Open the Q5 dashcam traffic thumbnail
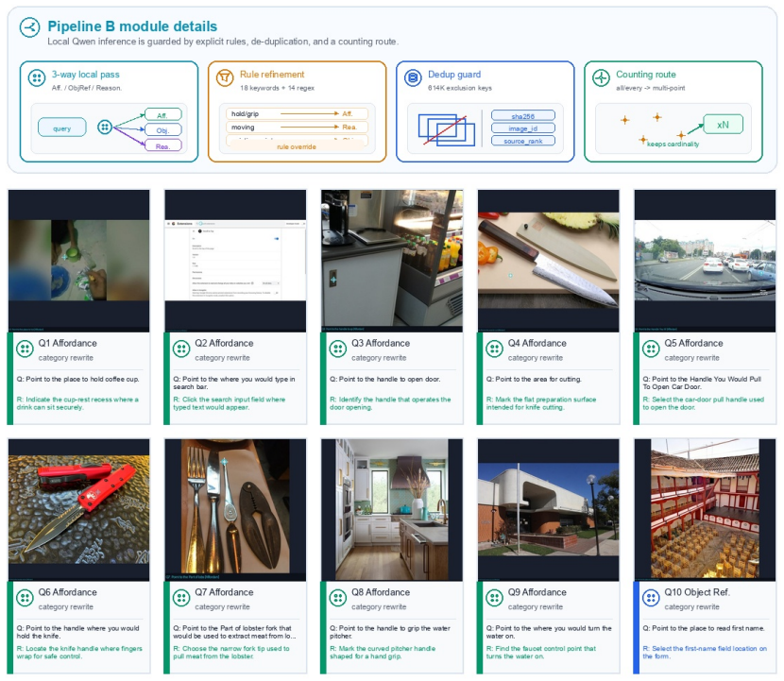784x681 pixels. (x=705, y=260)
